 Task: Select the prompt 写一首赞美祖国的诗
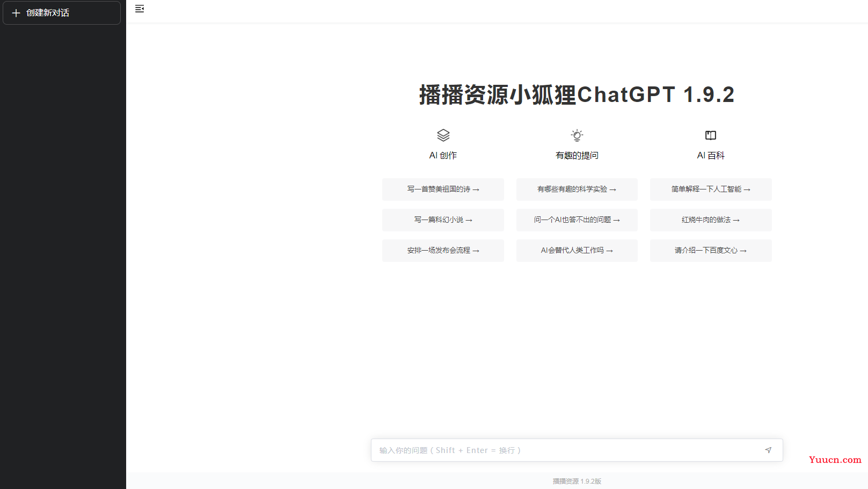click(443, 189)
